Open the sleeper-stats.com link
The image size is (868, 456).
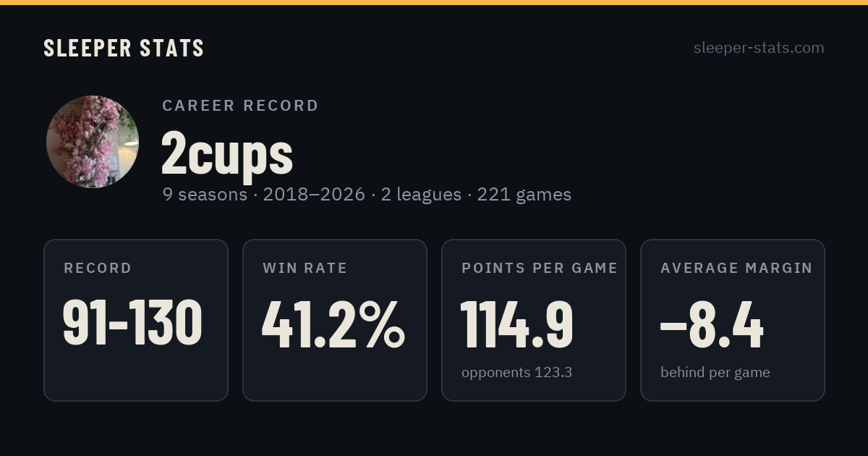(759, 48)
